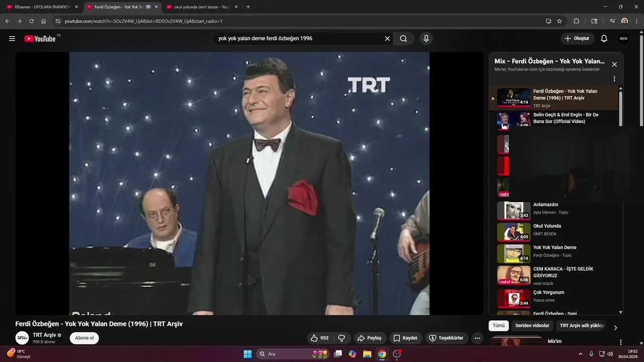Like the video with thumbs up
The height and width of the screenshot is (362, 644).
[320, 338]
